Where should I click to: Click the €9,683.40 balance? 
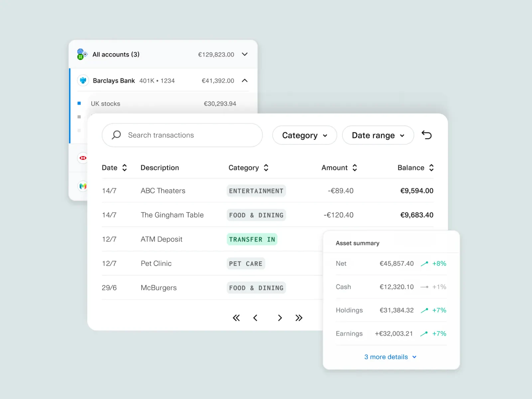click(417, 215)
